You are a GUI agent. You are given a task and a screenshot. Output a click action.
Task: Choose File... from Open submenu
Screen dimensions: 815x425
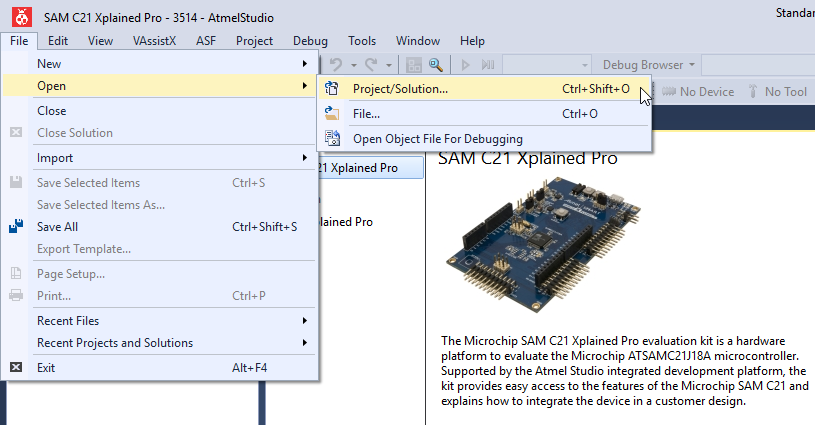click(x=484, y=113)
